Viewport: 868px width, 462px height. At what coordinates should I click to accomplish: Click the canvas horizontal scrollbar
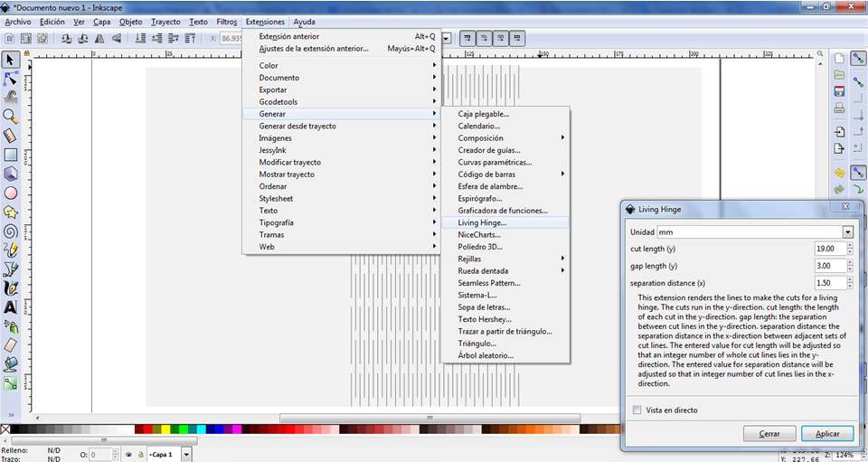(429, 418)
